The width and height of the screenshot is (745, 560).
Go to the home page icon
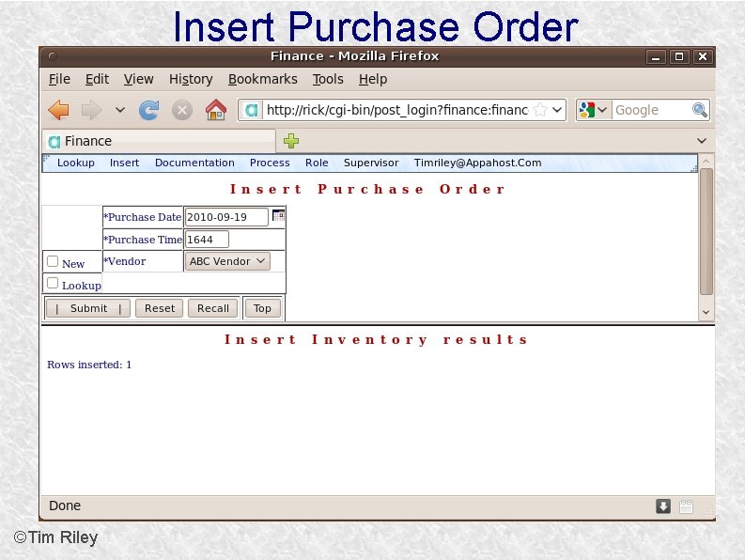216,110
